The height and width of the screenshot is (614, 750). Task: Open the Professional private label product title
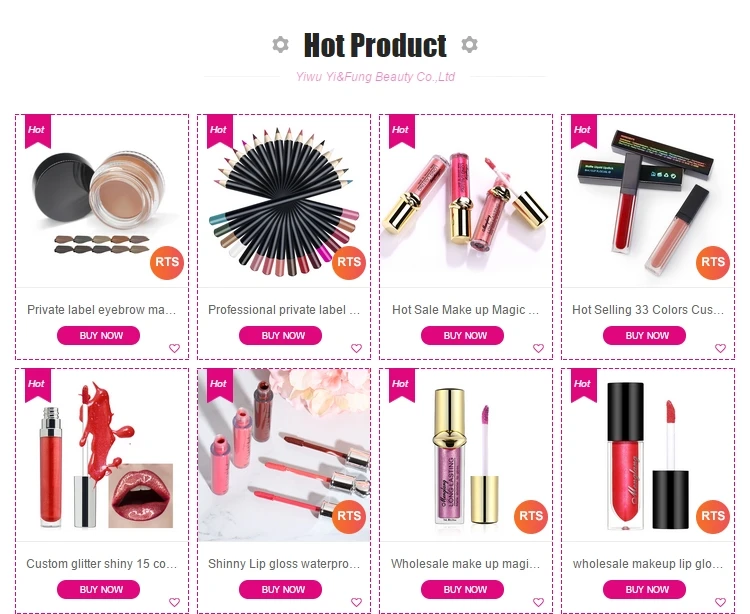[284, 310]
